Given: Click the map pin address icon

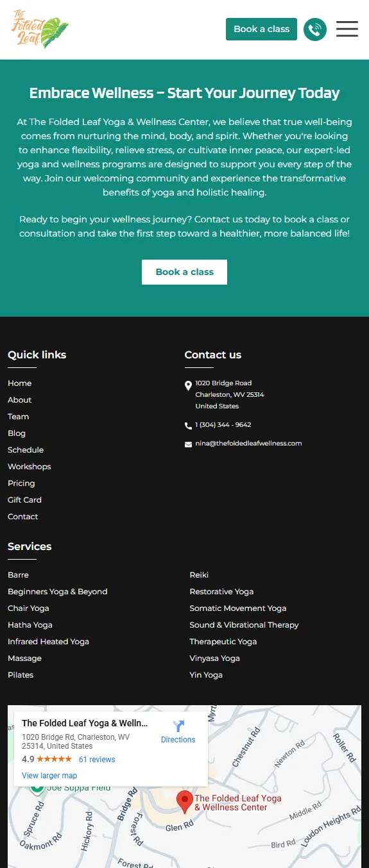Looking at the screenshot, I should pyautogui.click(x=188, y=386).
